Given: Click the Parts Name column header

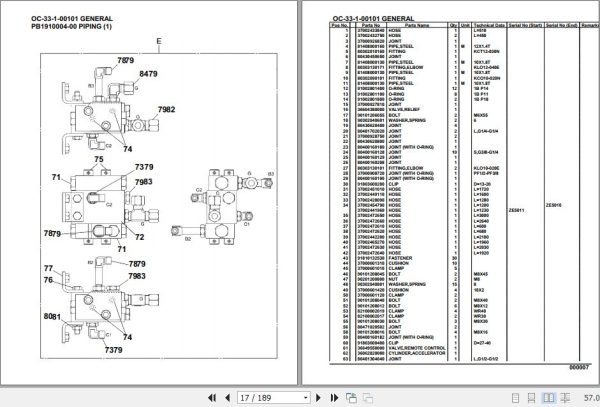Looking at the screenshot, I should [417, 25].
